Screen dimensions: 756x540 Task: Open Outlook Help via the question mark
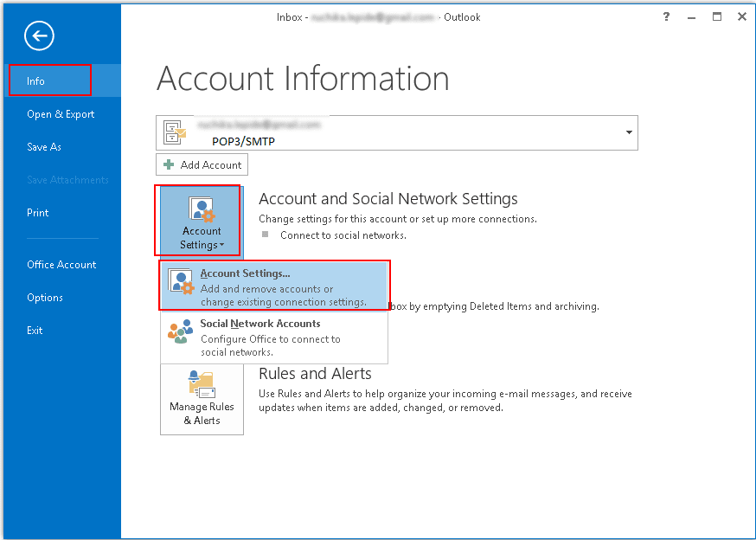click(x=665, y=16)
